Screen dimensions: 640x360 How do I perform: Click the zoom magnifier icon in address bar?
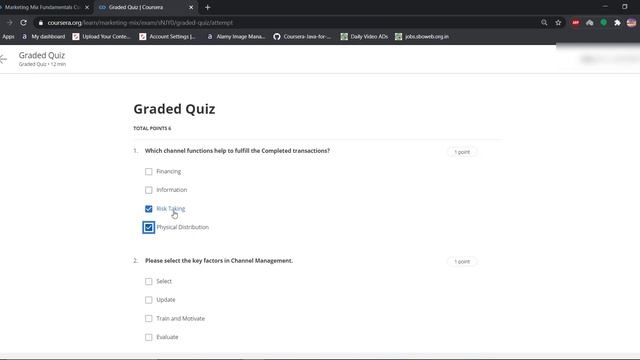pos(544,23)
